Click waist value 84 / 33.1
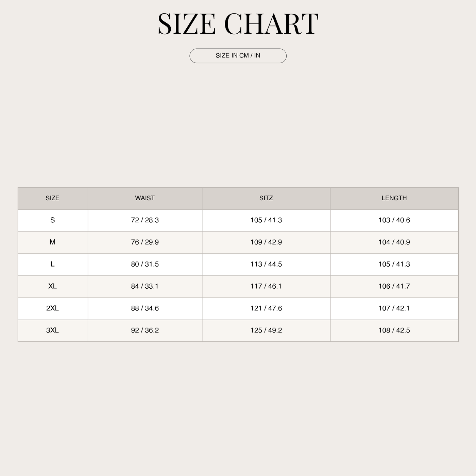This screenshot has width=476, height=476. pos(145,286)
